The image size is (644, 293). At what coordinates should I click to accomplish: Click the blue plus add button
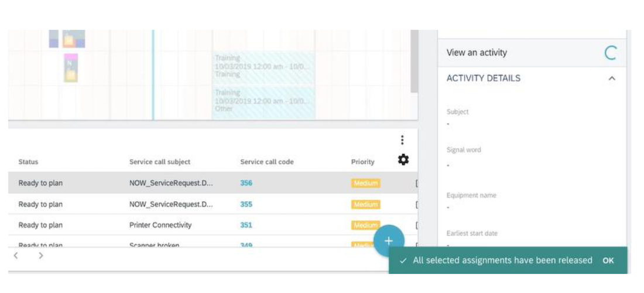click(388, 241)
